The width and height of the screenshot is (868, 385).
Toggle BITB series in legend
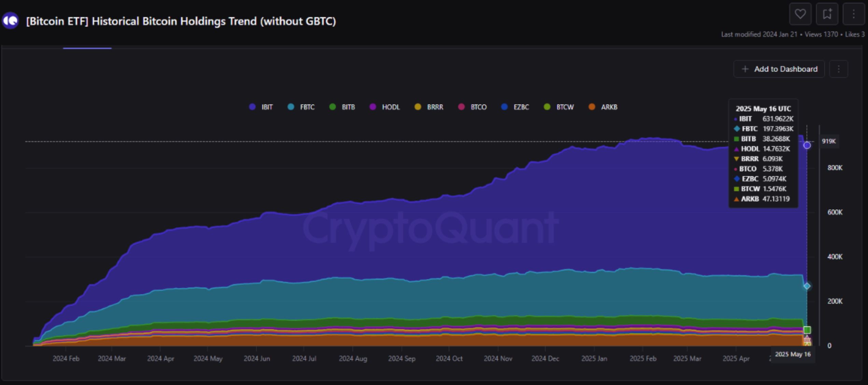point(342,107)
